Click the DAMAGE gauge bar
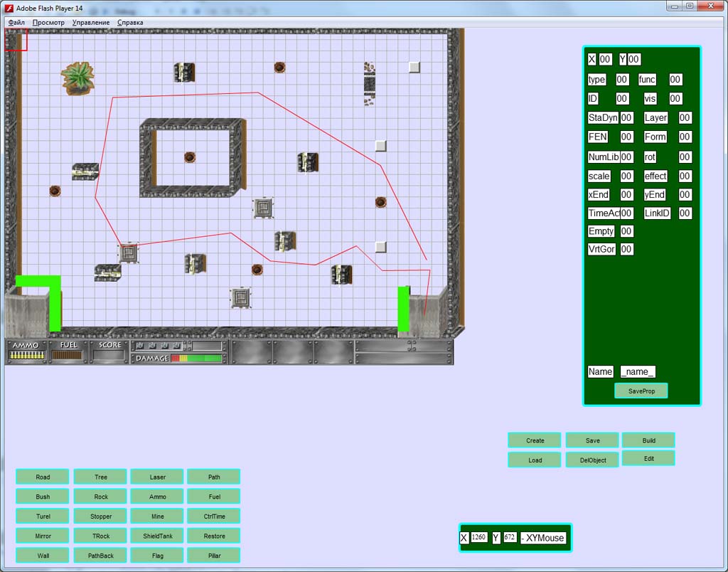This screenshot has width=728, height=572. 197,359
